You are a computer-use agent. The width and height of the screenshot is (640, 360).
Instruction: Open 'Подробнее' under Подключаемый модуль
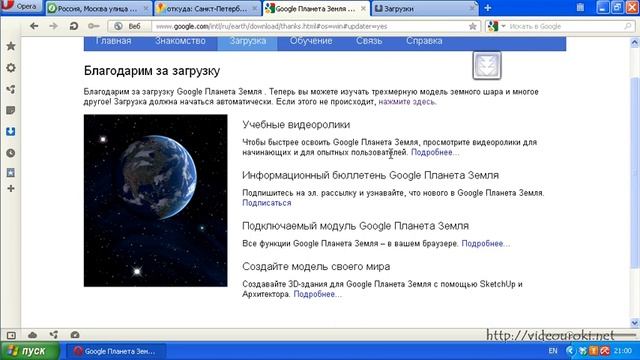click(x=485, y=244)
